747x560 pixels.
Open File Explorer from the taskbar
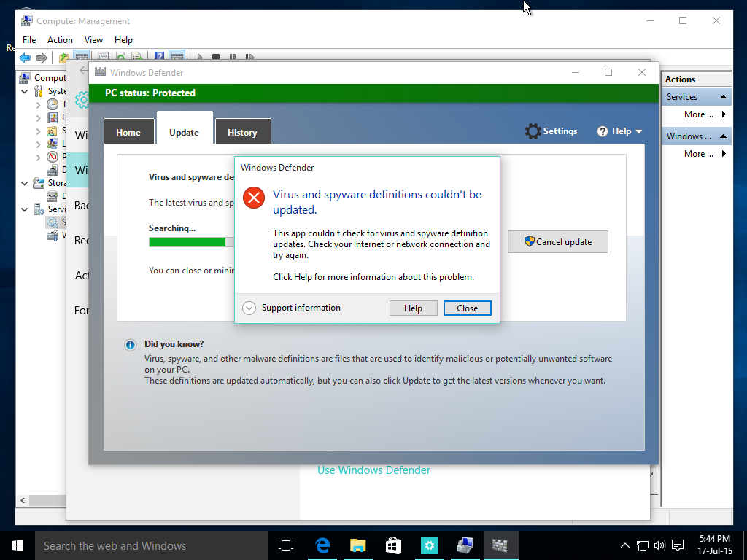click(357, 545)
